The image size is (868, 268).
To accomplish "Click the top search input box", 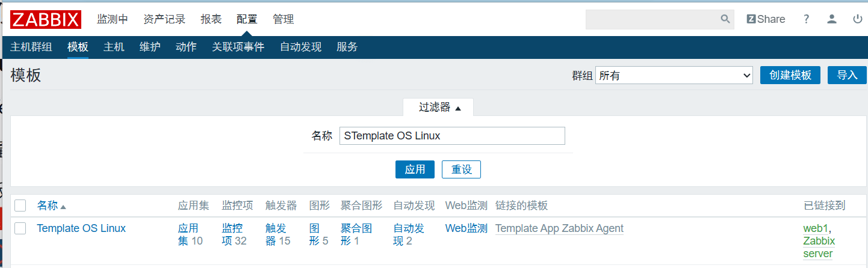I will (x=653, y=19).
